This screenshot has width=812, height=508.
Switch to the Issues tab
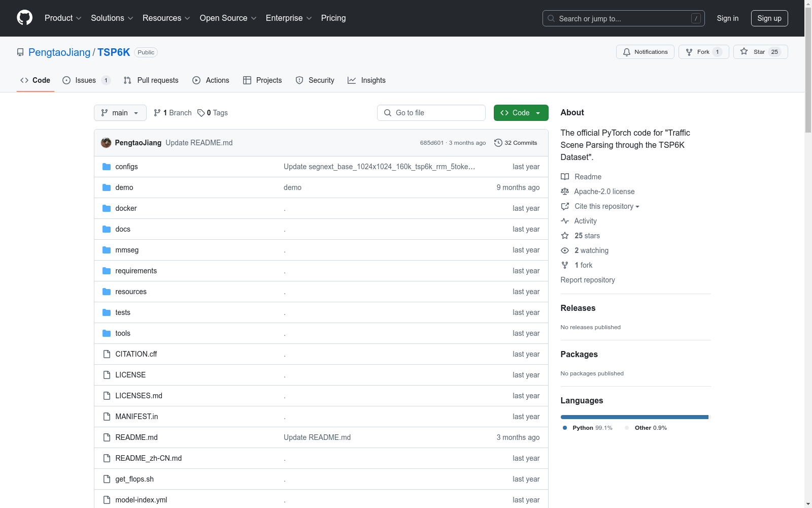[86, 80]
